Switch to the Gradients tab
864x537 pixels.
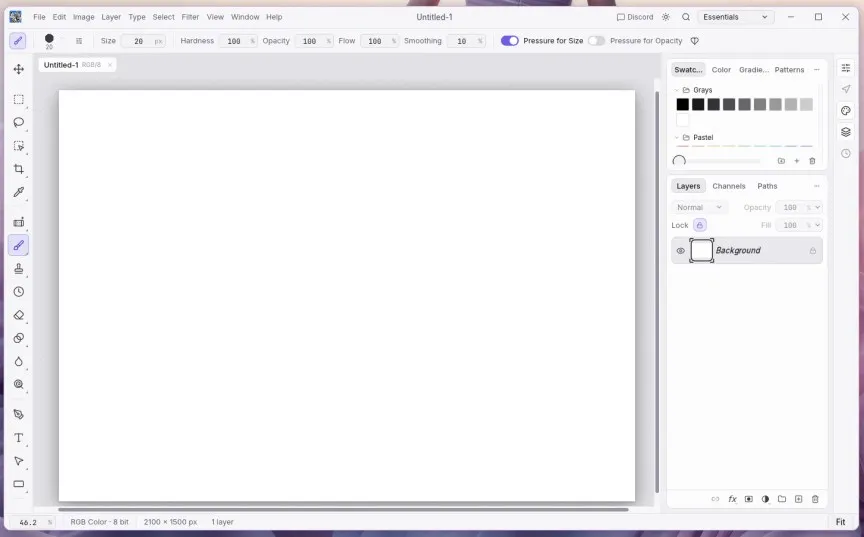[754, 70]
